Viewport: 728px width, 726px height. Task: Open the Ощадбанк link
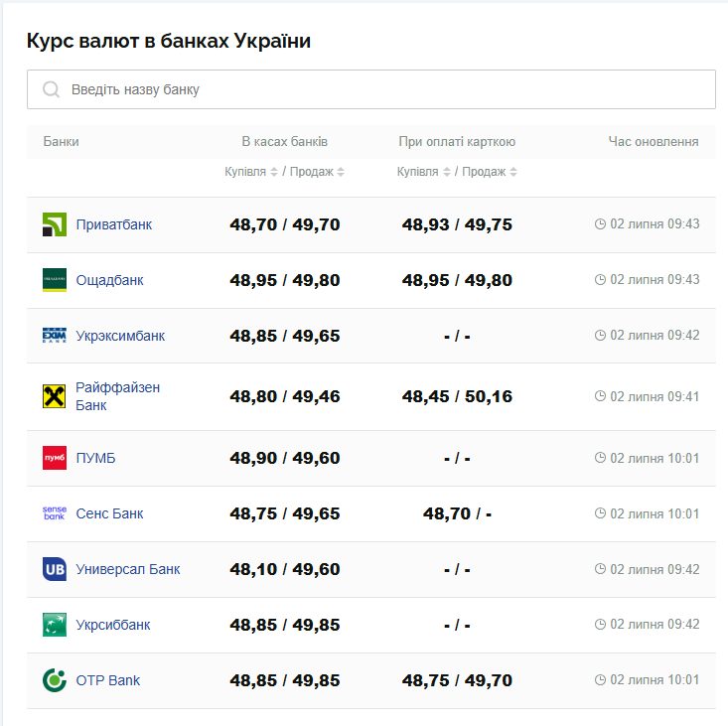(110, 280)
